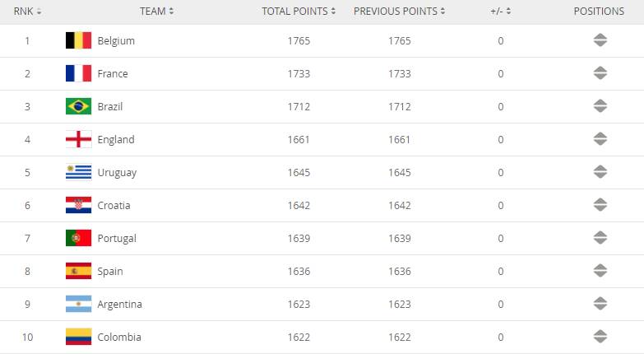The width and height of the screenshot is (644, 354).
Task: Click Colombia's position change arrows
Action: pyautogui.click(x=600, y=337)
